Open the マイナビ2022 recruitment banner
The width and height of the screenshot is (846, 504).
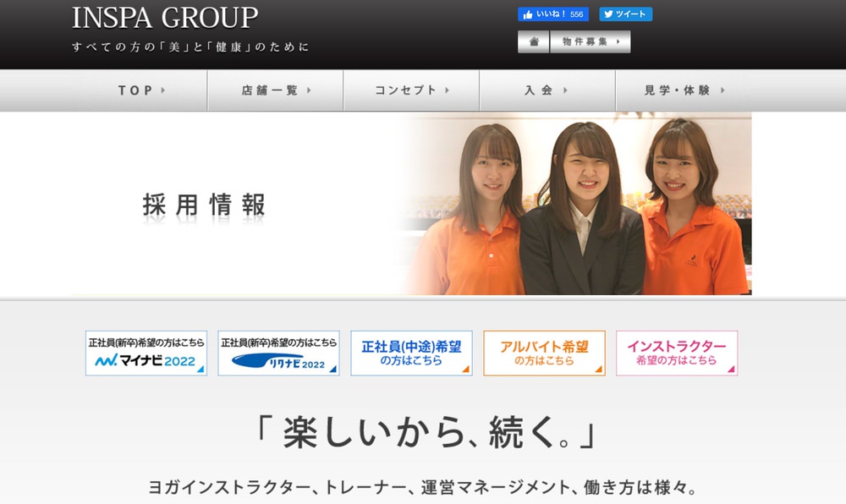click(146, 353)
